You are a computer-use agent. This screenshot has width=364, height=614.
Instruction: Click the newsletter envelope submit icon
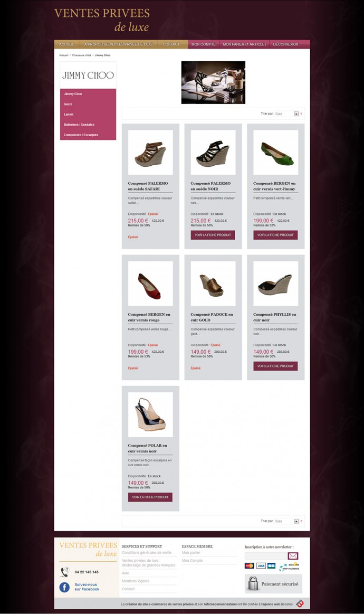point(293,555)
